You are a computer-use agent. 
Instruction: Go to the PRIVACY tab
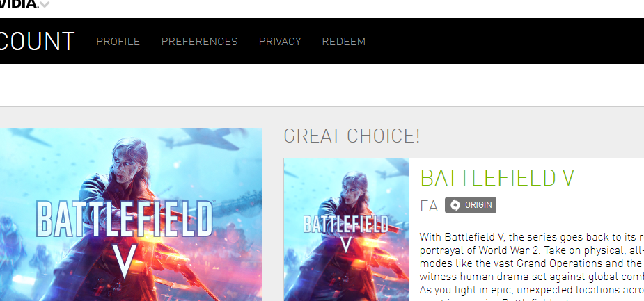click(280, 42)
